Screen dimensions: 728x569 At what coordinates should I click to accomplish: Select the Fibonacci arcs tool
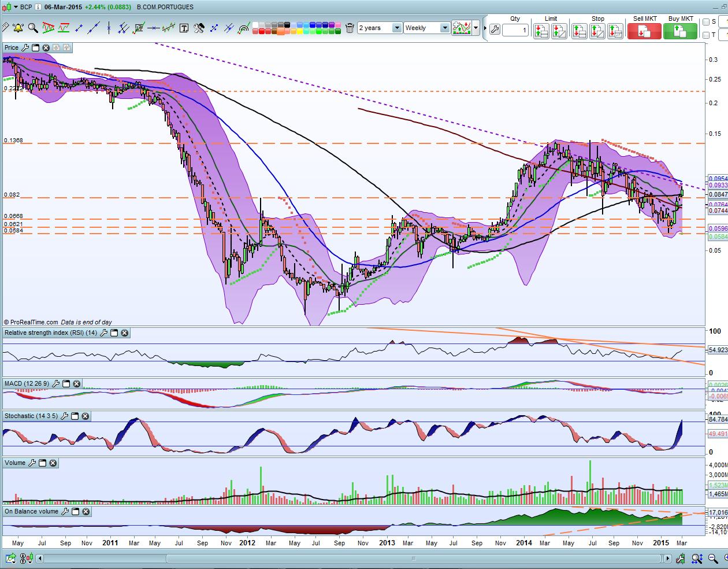244,28
